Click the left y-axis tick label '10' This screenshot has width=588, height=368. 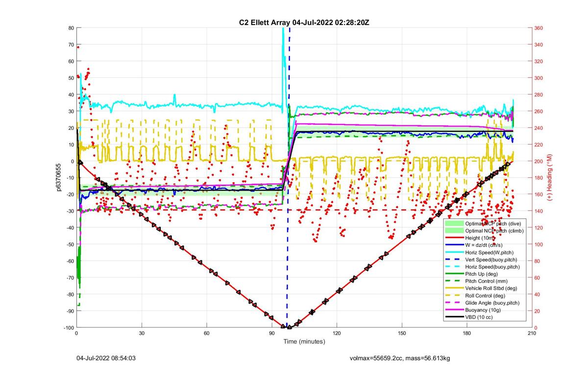pos(71,145)
